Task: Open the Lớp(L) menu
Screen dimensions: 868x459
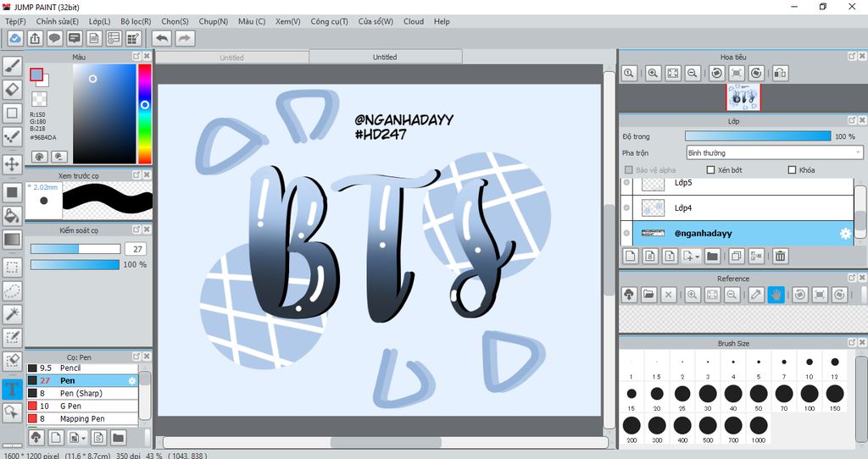Action: coord(100,21)
